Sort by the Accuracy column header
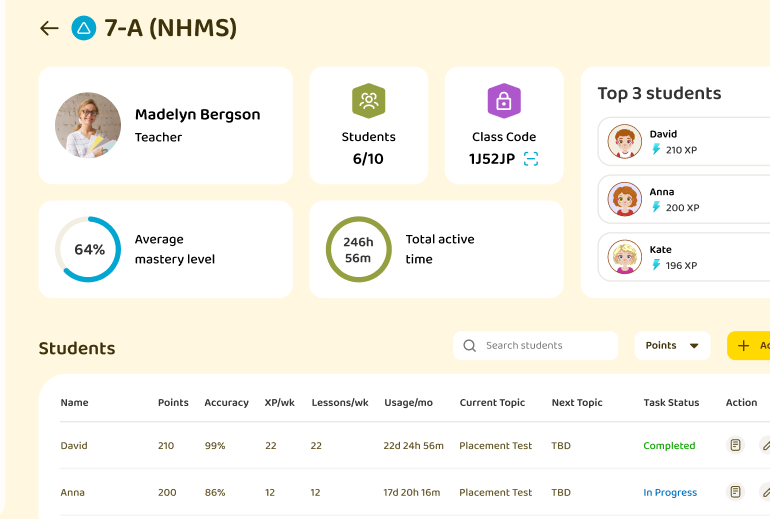 point(226,403)
